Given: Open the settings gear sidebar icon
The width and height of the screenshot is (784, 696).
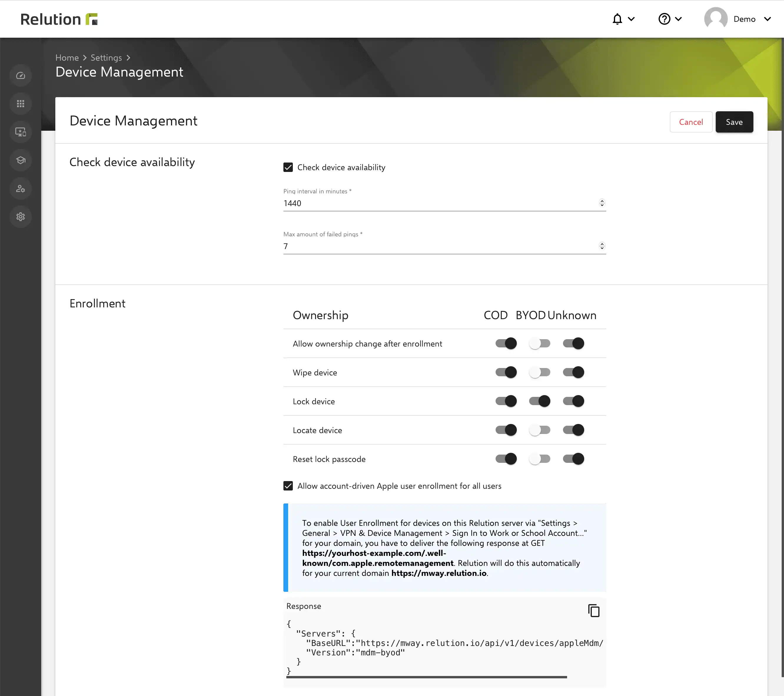Looking at the screenshot, I should [x=21, y=216].
